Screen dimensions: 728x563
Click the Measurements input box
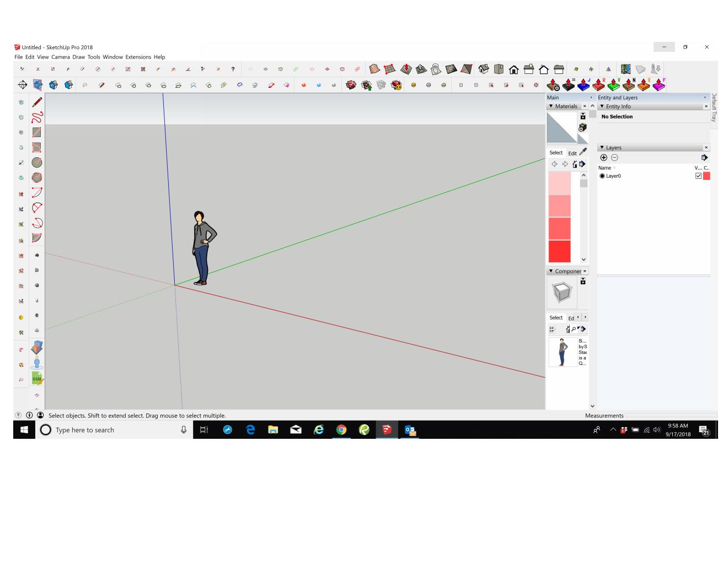point(671,415)
